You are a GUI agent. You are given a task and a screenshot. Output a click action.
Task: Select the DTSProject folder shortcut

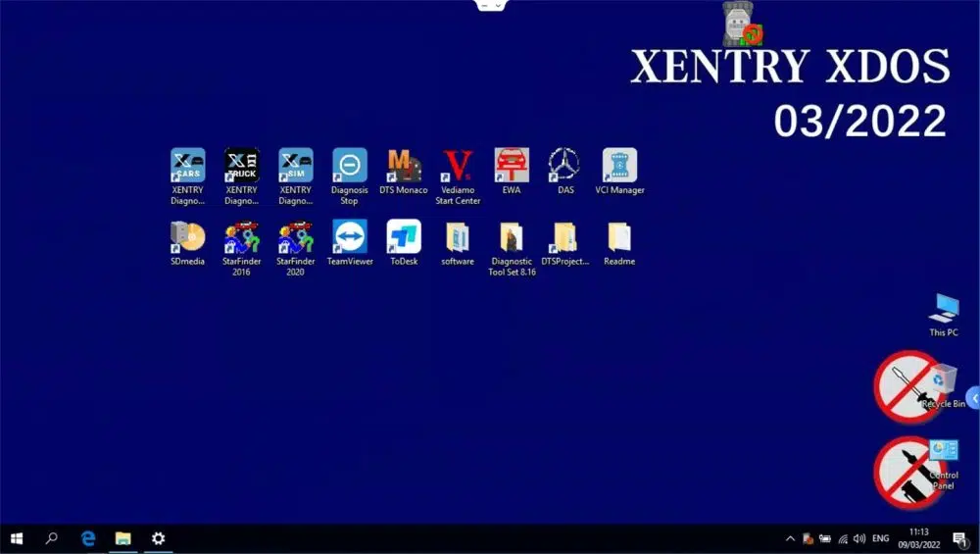click(565, 243)
